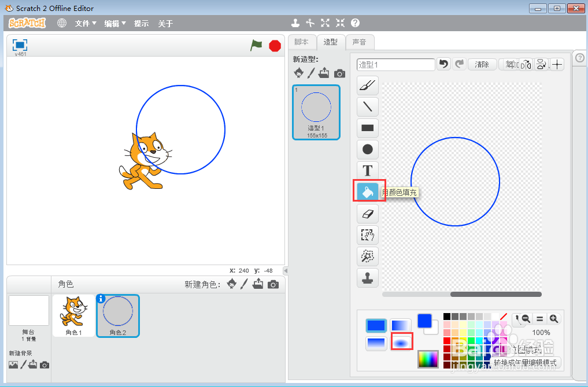Choose vertical gradient fill style

376,343
